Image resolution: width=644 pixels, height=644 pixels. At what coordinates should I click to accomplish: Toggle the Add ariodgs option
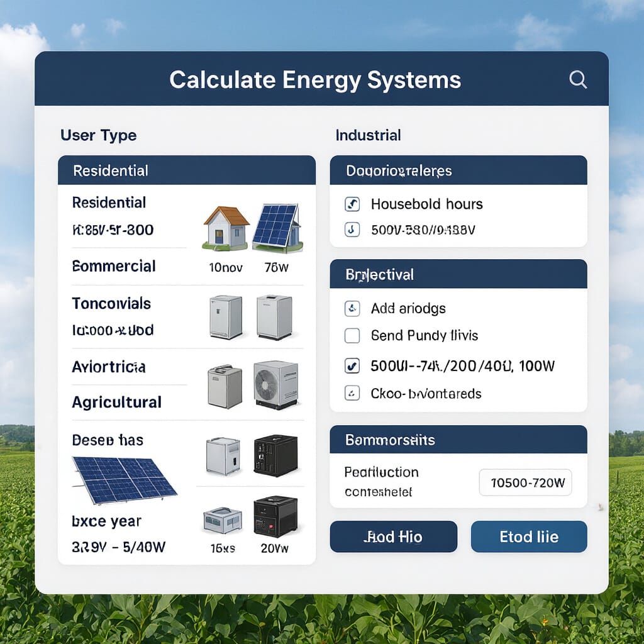[x=352, y=308]
